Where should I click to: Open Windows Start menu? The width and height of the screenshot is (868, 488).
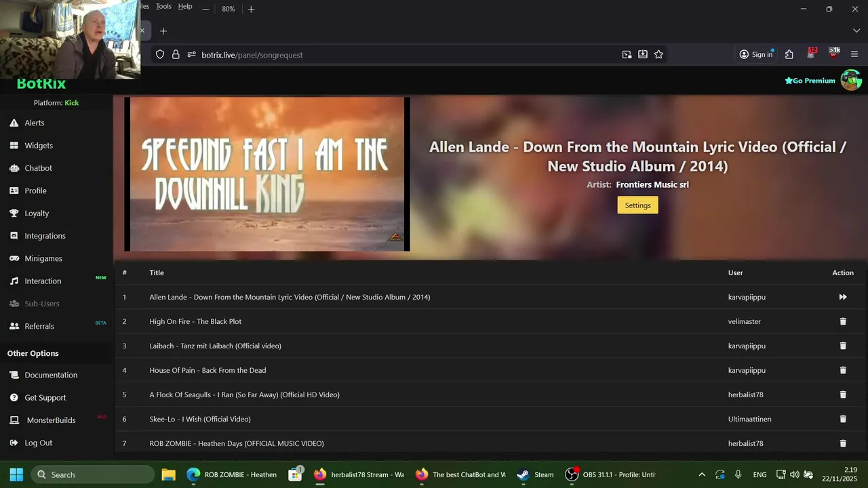(16, 474)
